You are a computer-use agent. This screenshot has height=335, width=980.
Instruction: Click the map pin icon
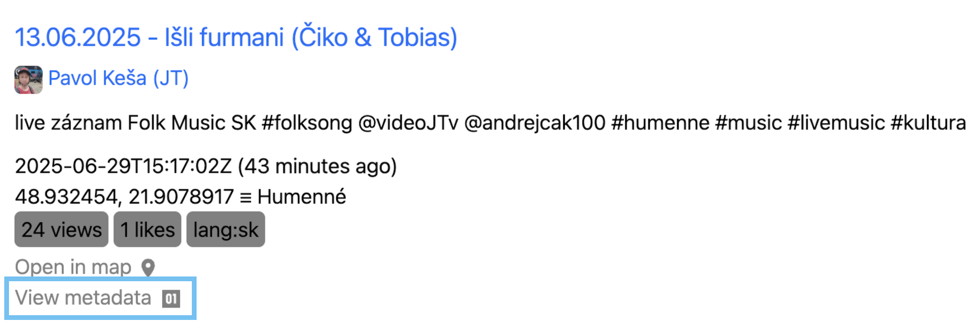click(x=149, y=268)
